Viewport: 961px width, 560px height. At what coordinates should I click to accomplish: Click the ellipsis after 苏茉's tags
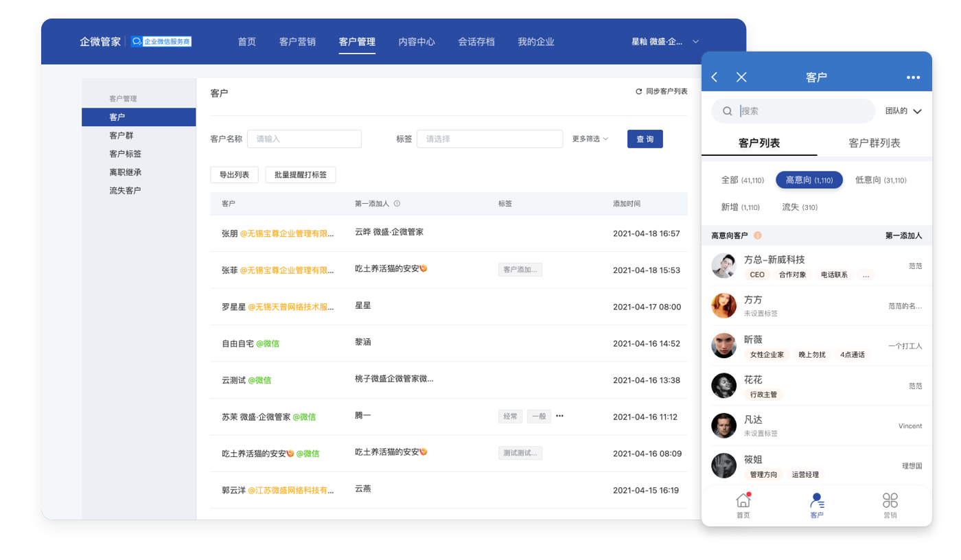559,416
